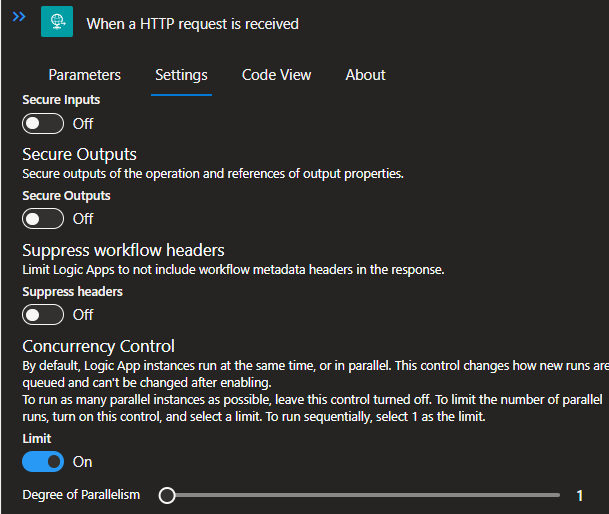Click the Degree of Parallelism slider handle
Image resolution: width=609 pixels, height=514 pixels.
tap(167, 495)
